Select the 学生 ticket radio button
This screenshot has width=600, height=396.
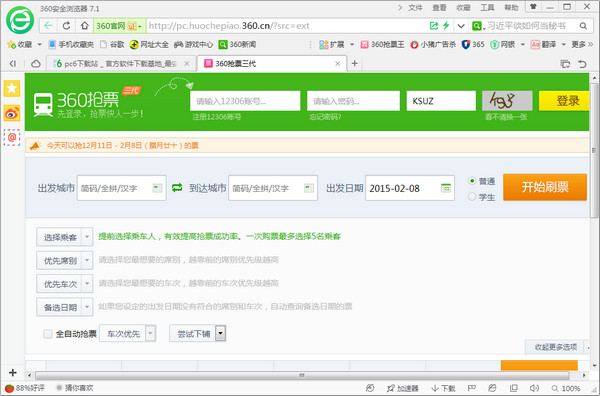(x=472, y=197)
